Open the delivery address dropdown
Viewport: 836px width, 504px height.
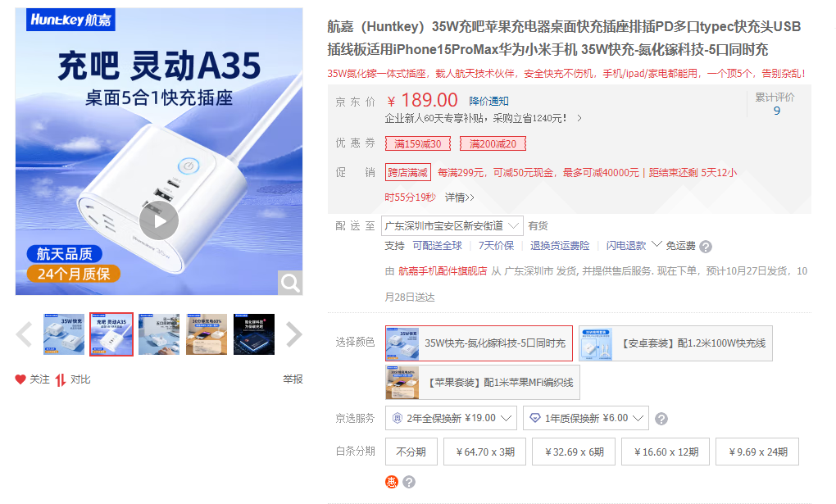coord(452,226)
